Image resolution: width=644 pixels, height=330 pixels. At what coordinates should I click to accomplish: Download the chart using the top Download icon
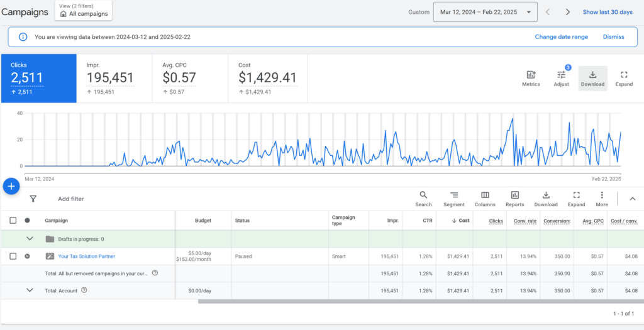pos(592,75)
